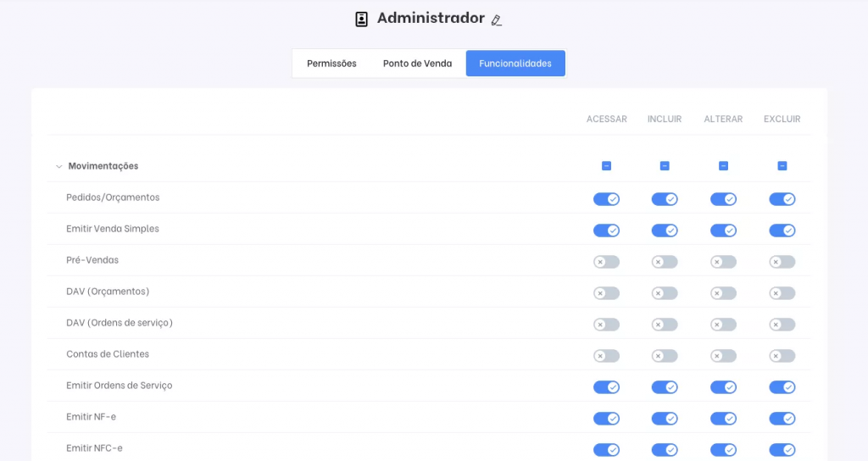This screenshot has width=868, height=461.
Task: Click the Movimentações group label
Action: point(103,166)
